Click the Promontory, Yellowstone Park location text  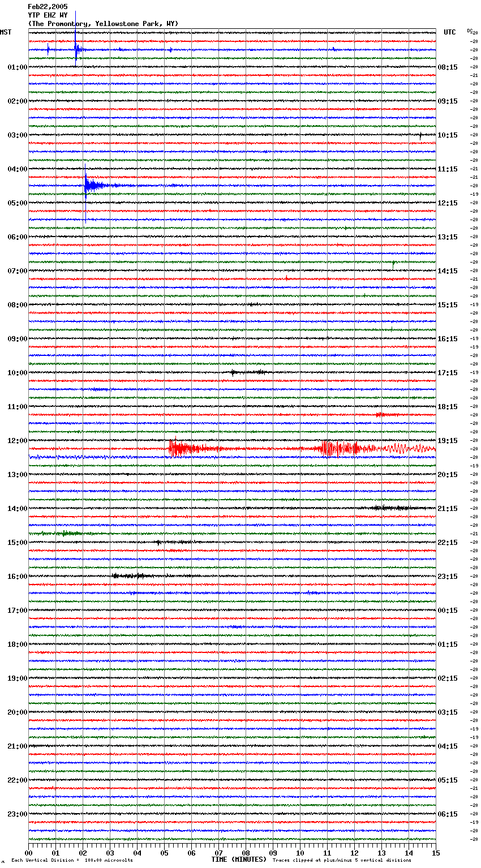coord(103,24)
